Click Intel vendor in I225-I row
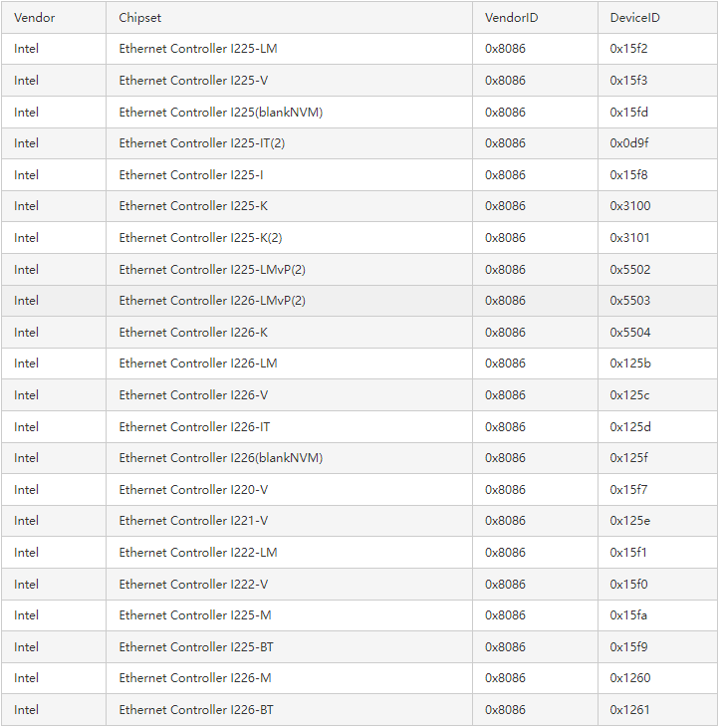This screenshot has height=728, width=721. pyautogui.click(x=26, y=174)
